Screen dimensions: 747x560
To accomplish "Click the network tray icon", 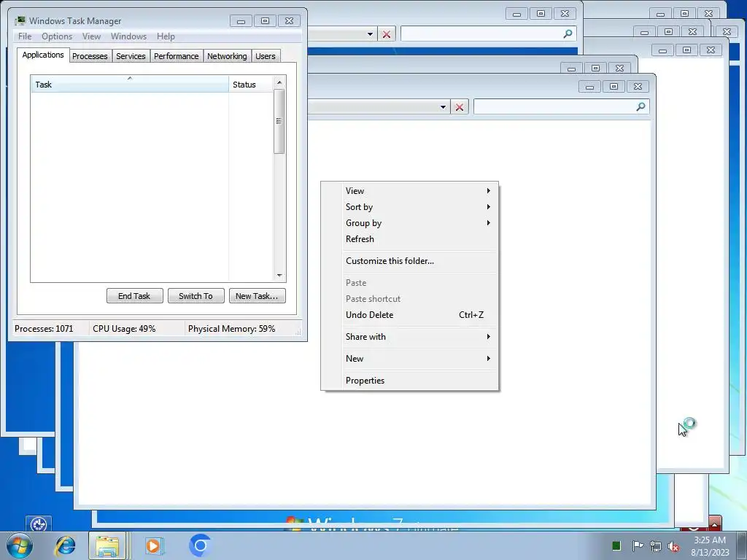I will tap(656, 546).
